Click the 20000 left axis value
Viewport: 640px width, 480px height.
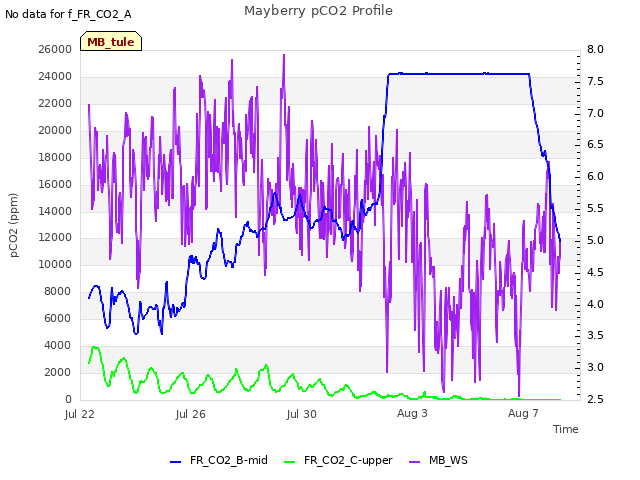point(55,130)
